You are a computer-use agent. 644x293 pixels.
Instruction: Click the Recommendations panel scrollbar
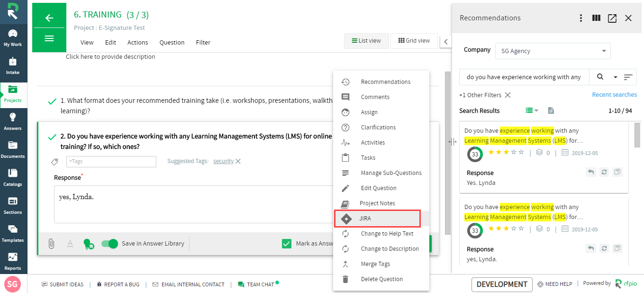pyautogui.click(x=637, y=135)
